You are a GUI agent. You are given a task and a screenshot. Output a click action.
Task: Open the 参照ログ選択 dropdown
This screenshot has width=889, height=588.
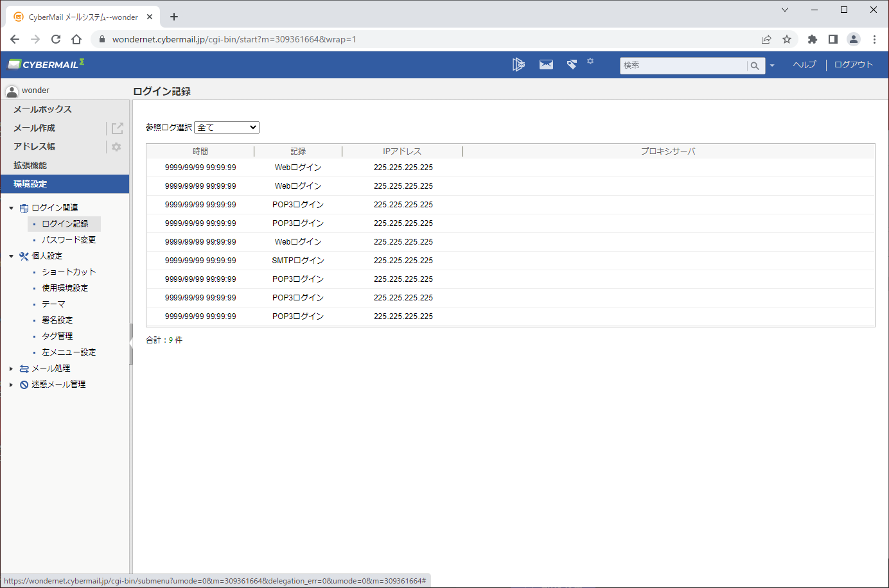pos(227,127)
